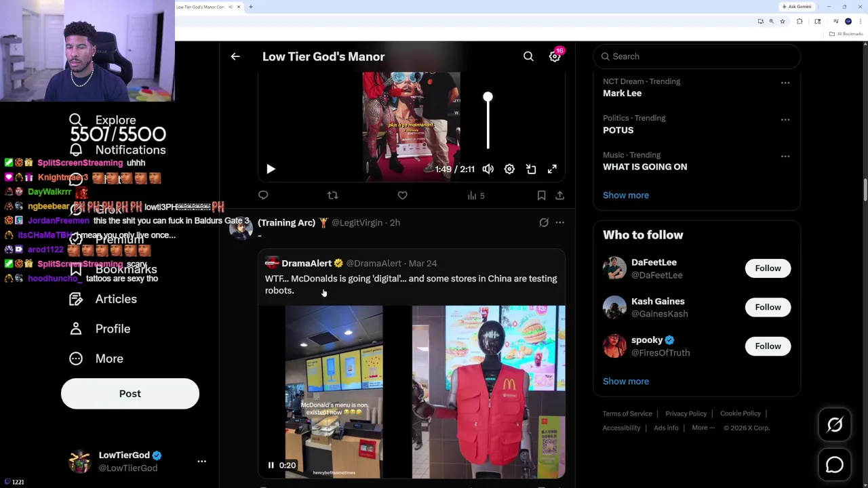Open search icon in community header
Screen dimensions: 868x488
(x=528, y=57)
